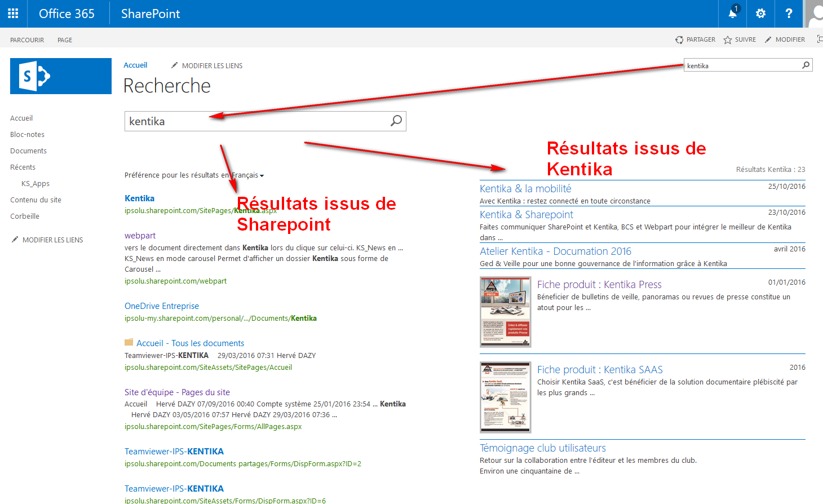Click the focus content icon beside MODIFIER
Image resolution: width=823 pixels, height=504 pixels.
coord(820,39)
